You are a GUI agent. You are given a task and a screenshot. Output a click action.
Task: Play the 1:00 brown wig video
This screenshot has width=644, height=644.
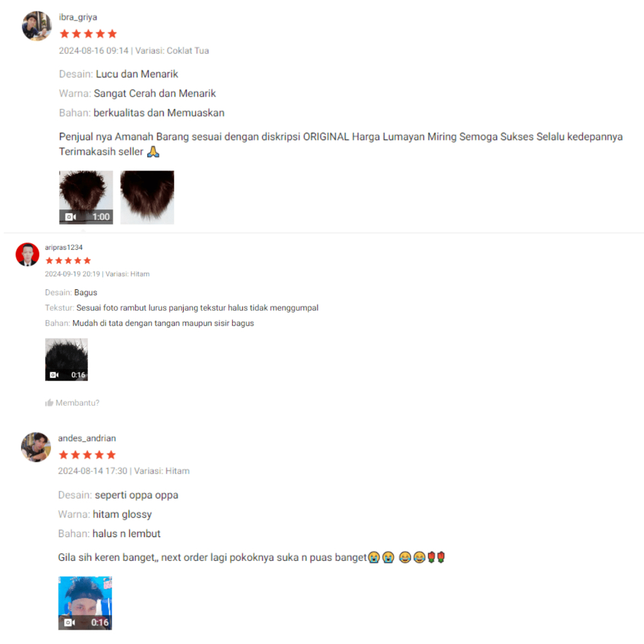point(86,197)
